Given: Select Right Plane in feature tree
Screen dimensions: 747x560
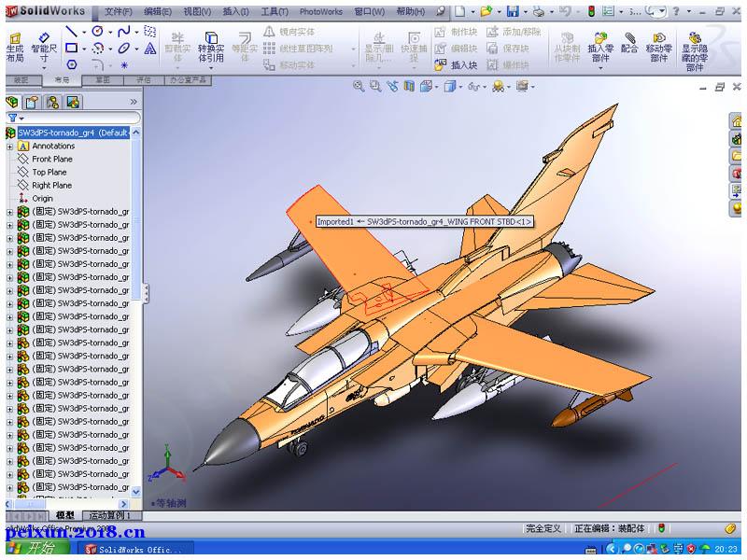Looking at the screenshot, I should tap(51, 185).
